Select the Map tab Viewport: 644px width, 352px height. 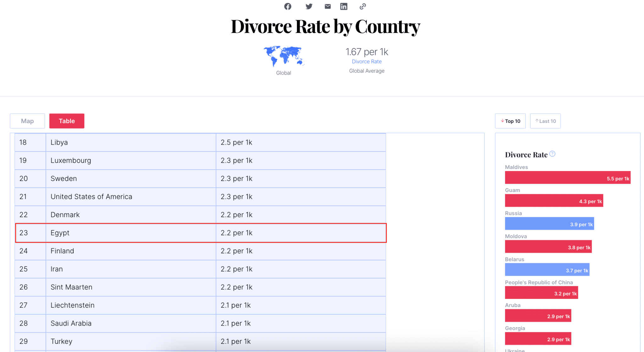click(27, 121)
